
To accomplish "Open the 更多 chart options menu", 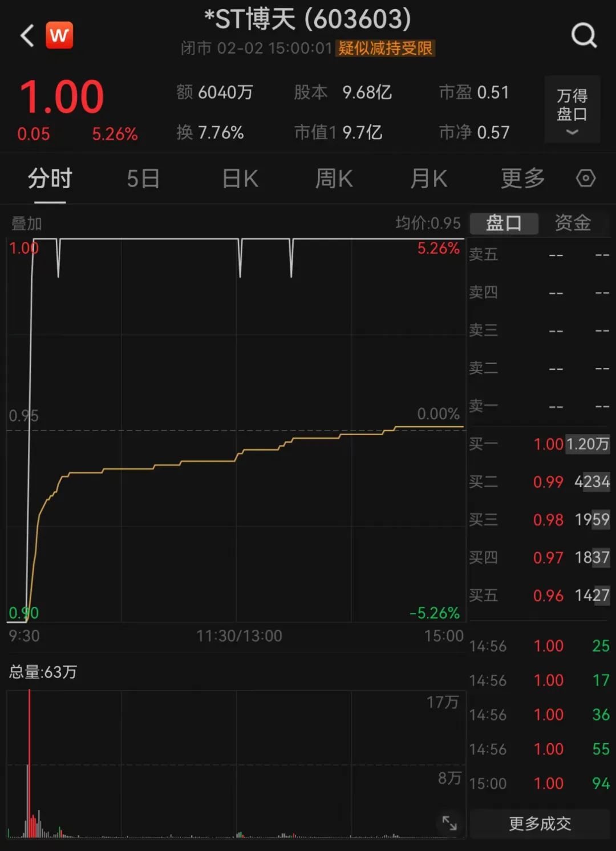I will pyautogui.click(x=521, y=179).
